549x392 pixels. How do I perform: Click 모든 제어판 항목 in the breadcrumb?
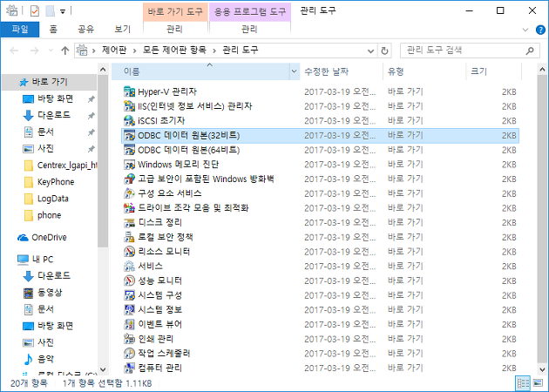click(x=174, y=50)
